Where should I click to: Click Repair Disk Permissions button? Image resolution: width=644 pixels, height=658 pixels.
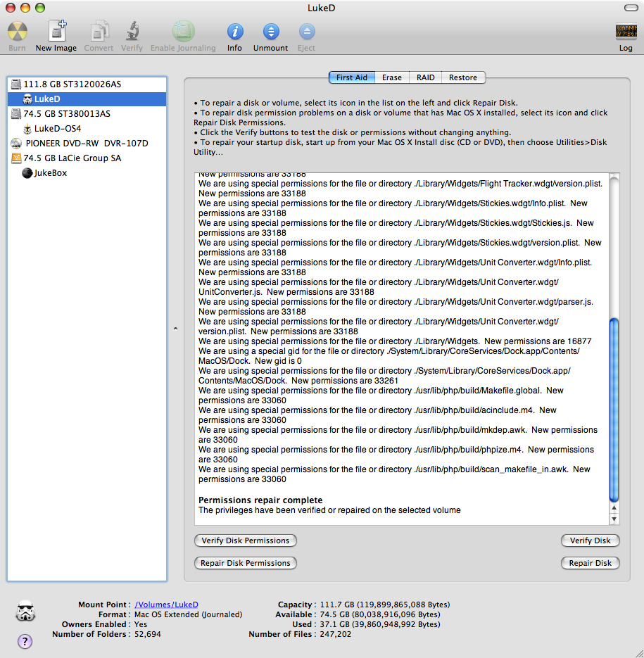click(x=245, y=563)
